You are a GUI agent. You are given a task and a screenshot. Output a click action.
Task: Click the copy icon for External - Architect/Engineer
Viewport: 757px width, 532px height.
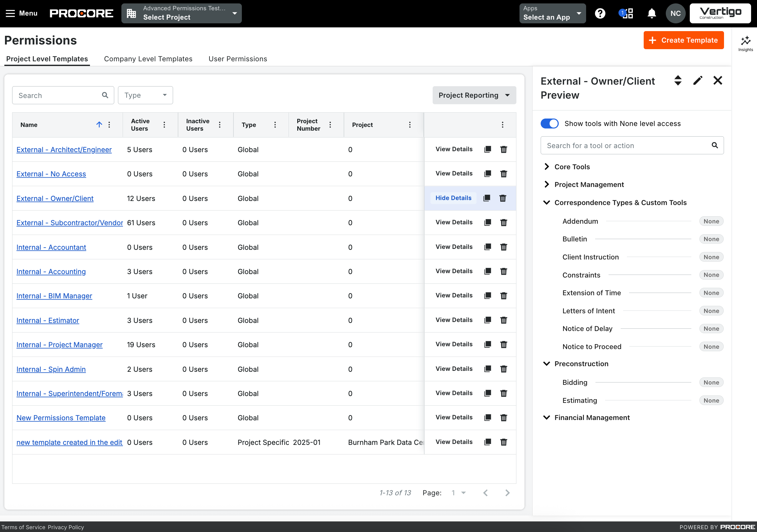pyautogui.click(x=487, y=149)
